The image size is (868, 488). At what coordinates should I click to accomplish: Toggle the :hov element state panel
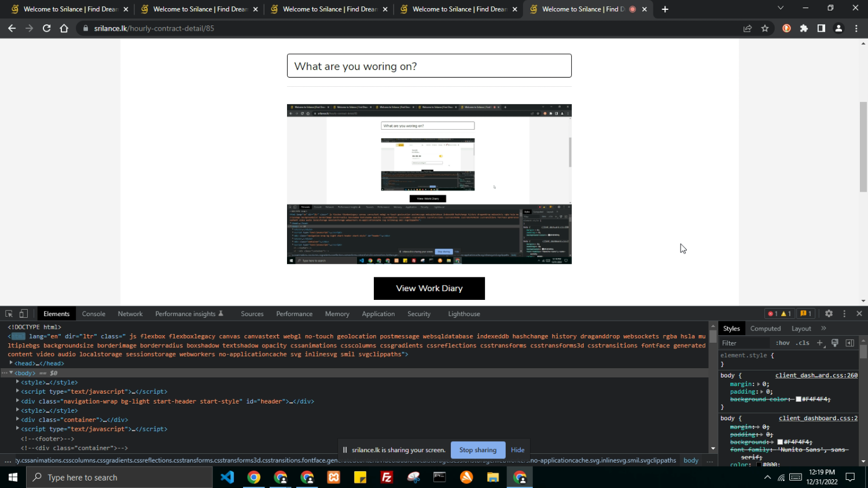pyautogui.click(x=782, y=343)
